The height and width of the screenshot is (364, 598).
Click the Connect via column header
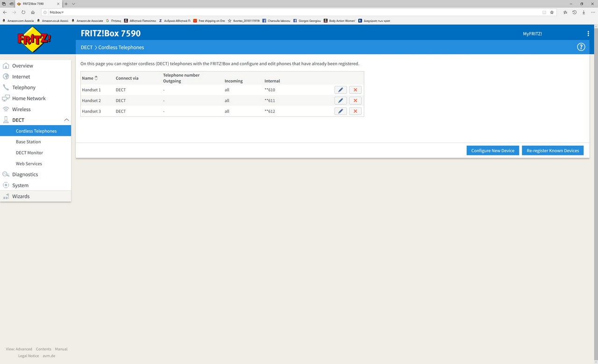(x=127, y=78)
